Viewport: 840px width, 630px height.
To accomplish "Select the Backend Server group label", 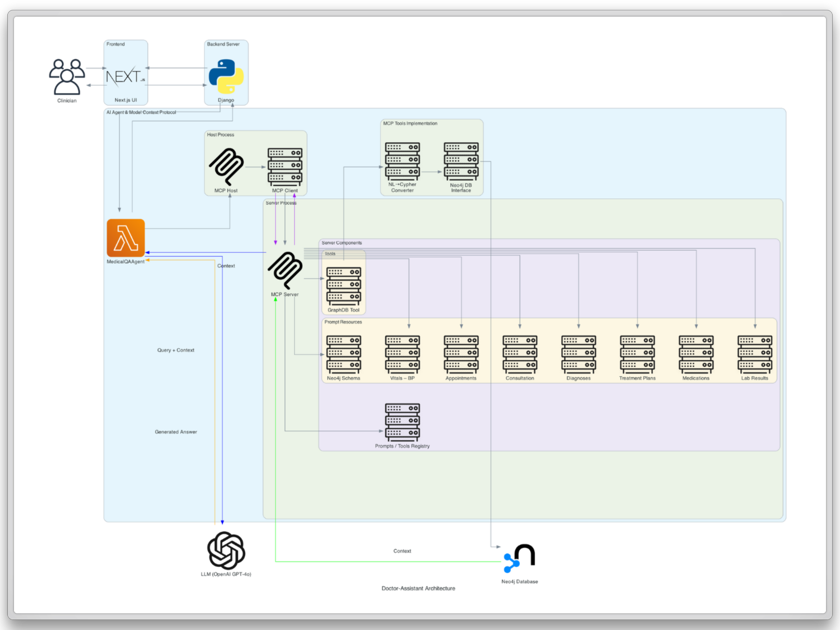I will tap(223, 44).
